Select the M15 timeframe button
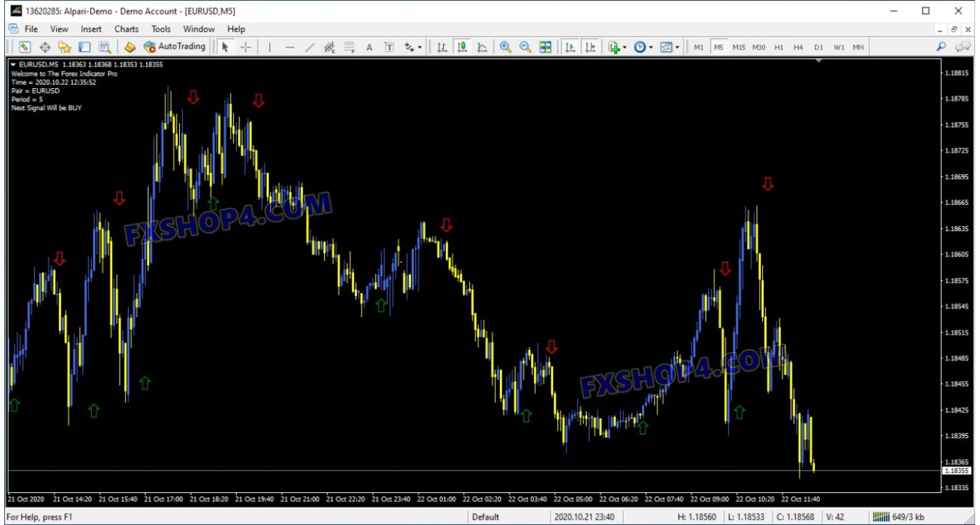 coord(738,47)
